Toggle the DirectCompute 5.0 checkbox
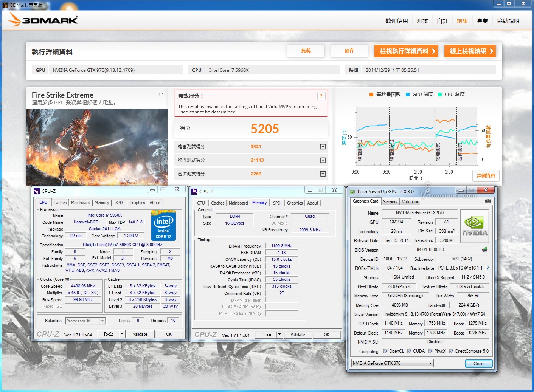534x392 pixels. tap(452, 351)
